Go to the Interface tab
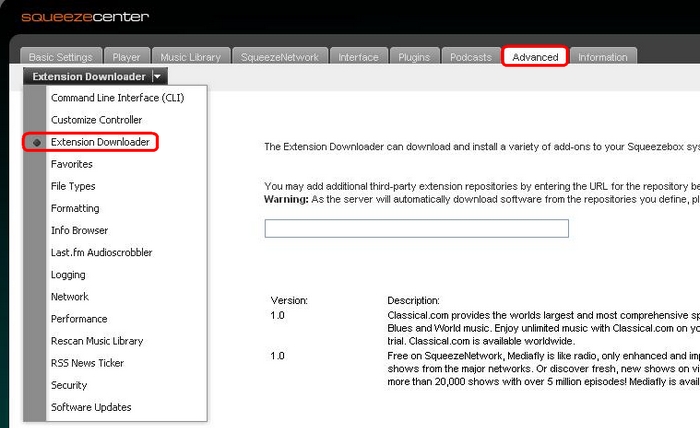 [x=358, y=57]
